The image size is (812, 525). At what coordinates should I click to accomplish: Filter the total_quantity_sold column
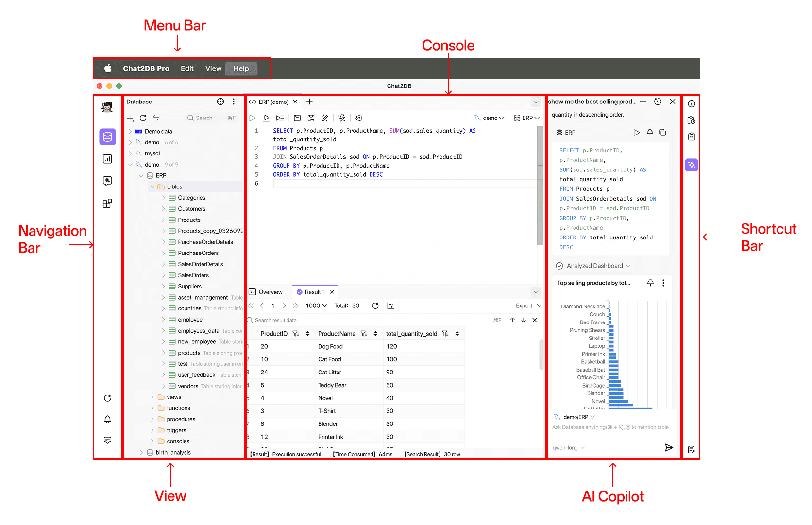(x=445, y=334)
